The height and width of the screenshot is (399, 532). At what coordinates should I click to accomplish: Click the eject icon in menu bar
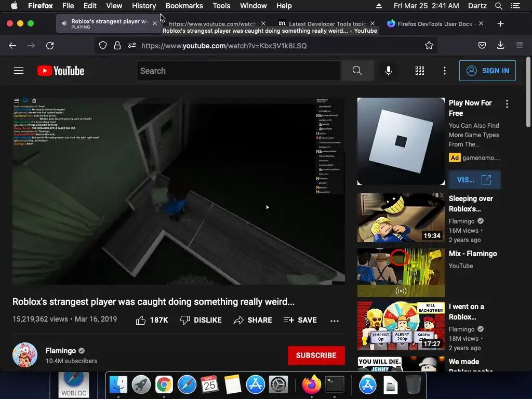click(379, 6)
